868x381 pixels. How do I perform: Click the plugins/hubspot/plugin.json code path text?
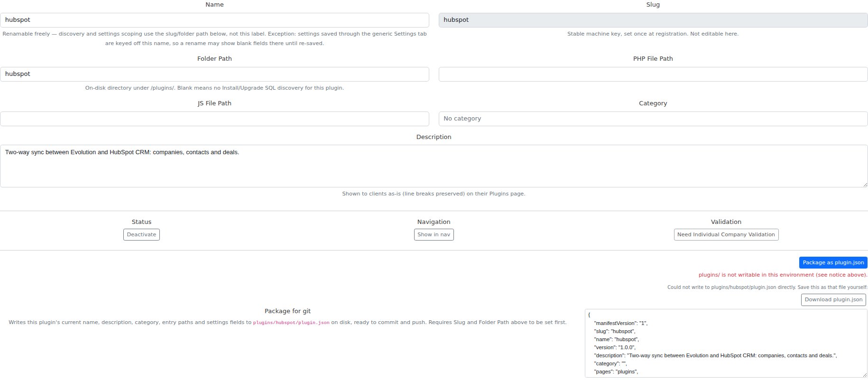291,323
